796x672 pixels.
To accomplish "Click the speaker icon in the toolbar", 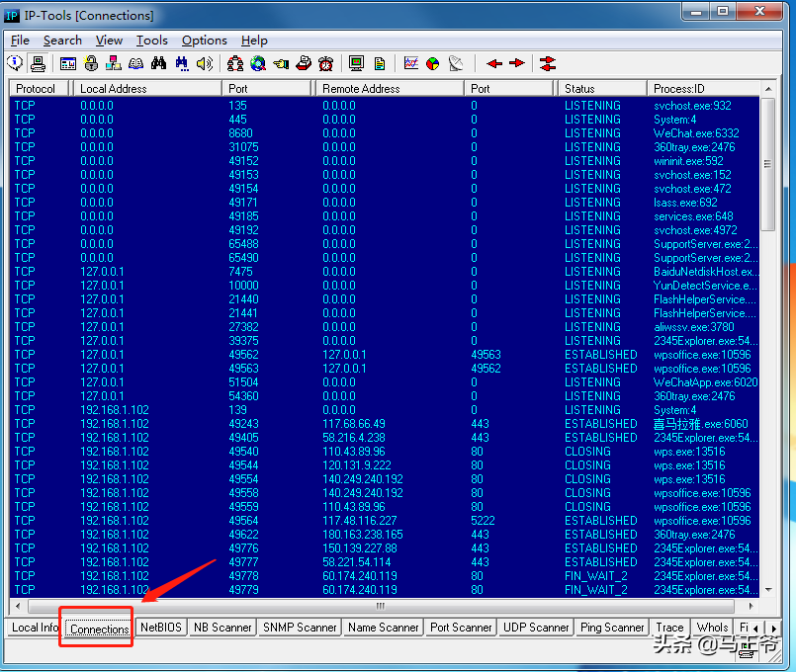I will 205,63.
